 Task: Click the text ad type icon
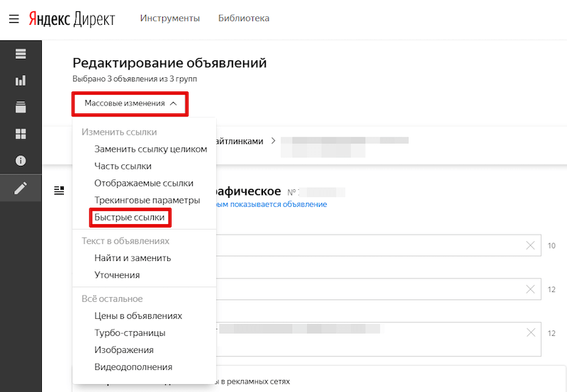[x=59, y=191]
